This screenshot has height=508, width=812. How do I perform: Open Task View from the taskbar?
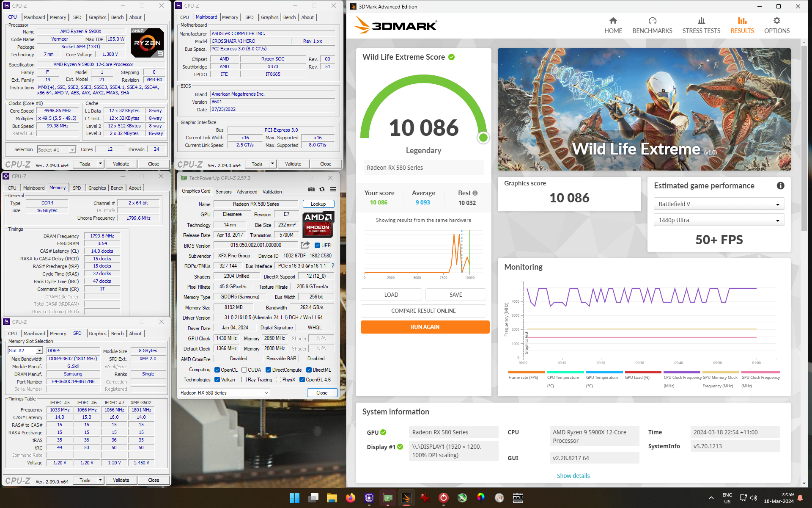(313, 498)
